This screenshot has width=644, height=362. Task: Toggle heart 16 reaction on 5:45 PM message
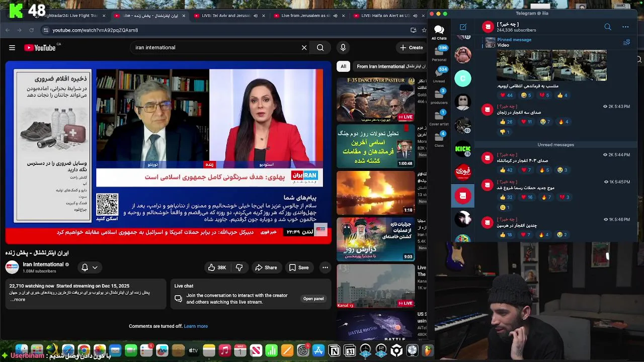(527, 197)
